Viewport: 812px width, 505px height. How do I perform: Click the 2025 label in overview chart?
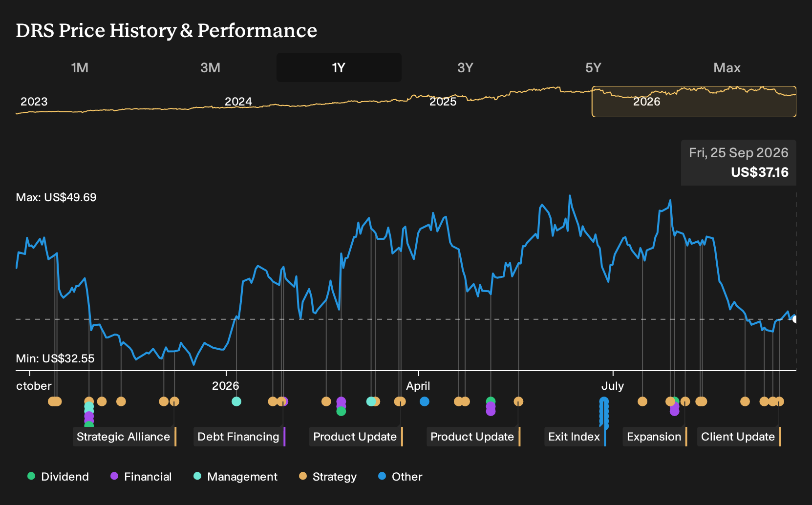coord(443,102)
